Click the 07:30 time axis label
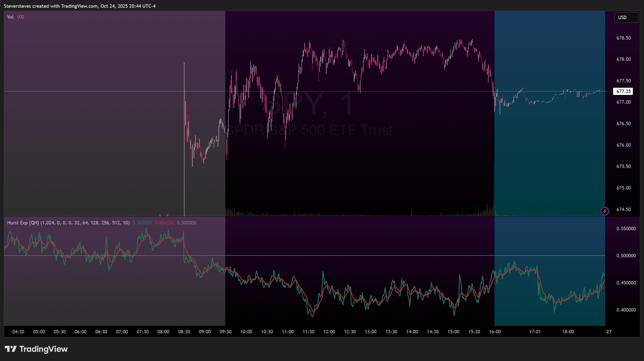Viewport: 644px width, 361px height. (x=143, y=332)
